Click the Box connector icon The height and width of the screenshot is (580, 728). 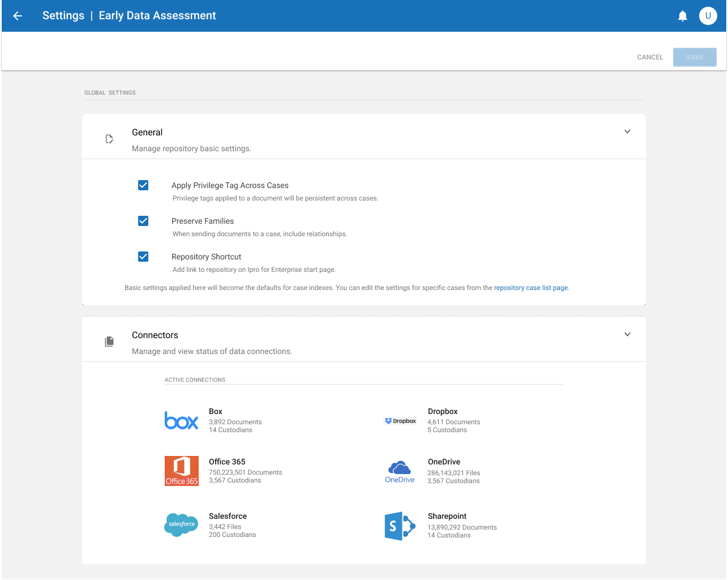tap(181, 420)
